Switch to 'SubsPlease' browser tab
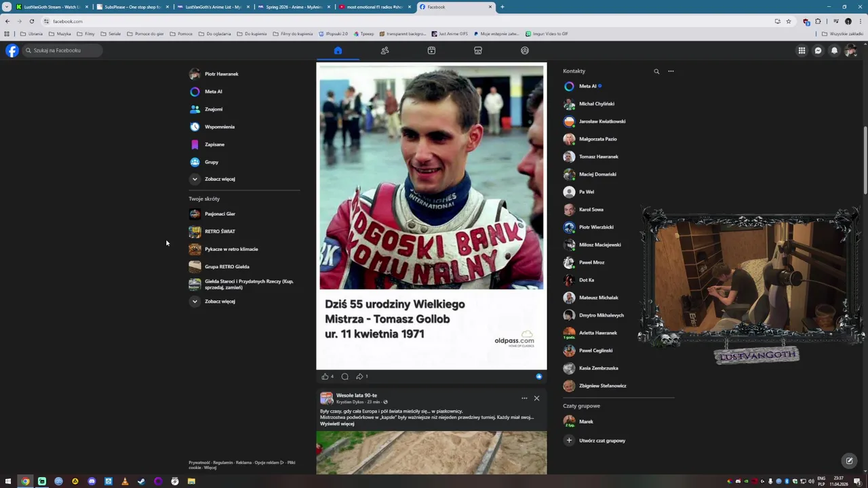 click(133, 7)
